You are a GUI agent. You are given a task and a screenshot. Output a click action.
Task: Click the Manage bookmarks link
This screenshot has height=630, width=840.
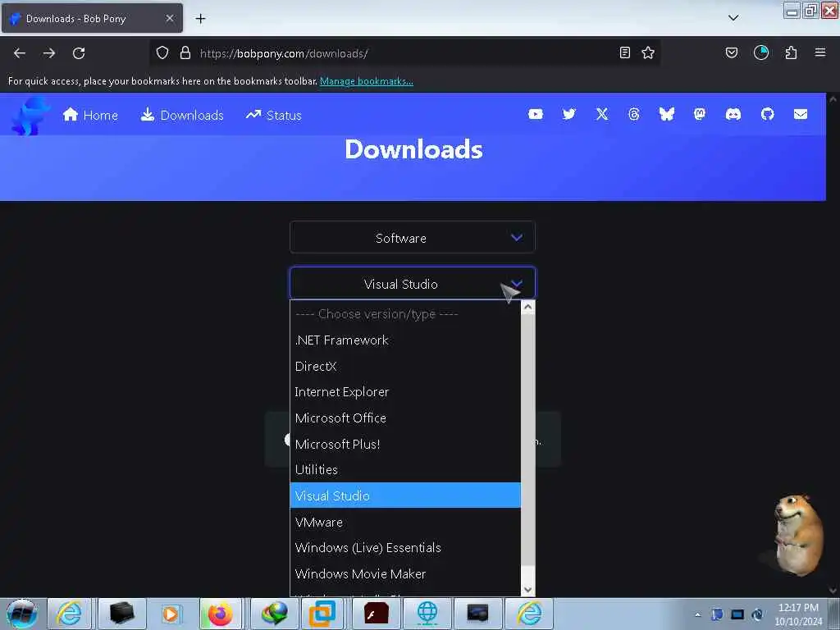click(367, 81)
